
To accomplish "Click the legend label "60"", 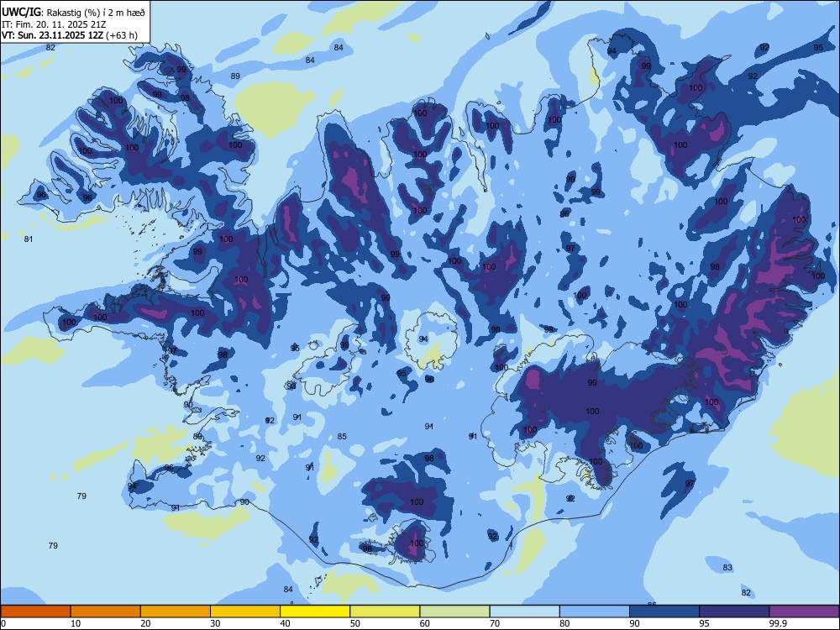I will 425,623.
